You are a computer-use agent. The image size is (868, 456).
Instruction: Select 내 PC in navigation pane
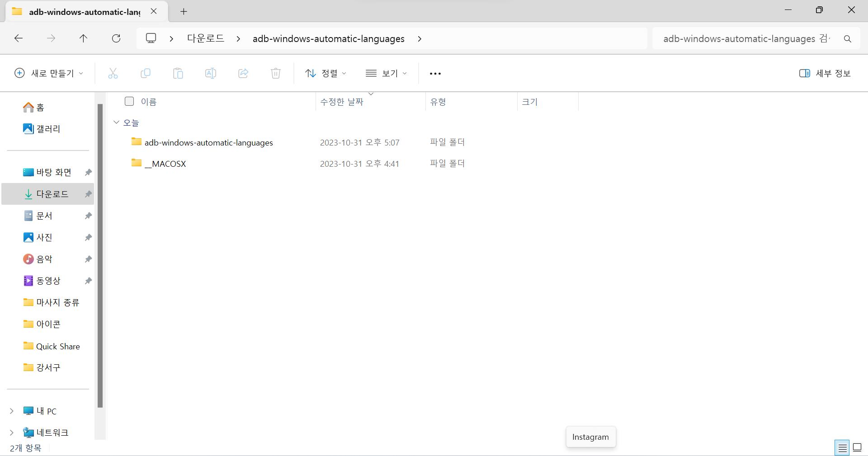[40, 411]
